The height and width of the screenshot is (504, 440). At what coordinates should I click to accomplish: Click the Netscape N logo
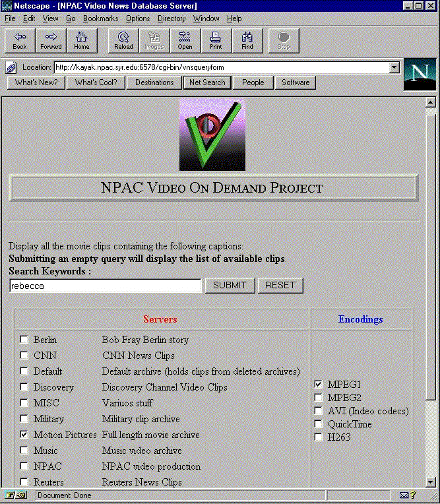point(420,75)
